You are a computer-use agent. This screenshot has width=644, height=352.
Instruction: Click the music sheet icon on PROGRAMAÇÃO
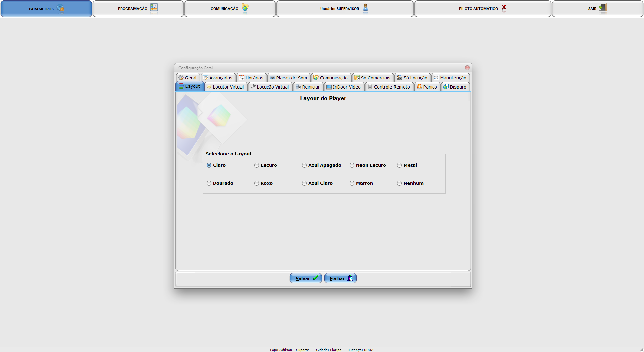click(x=154, y=7)
